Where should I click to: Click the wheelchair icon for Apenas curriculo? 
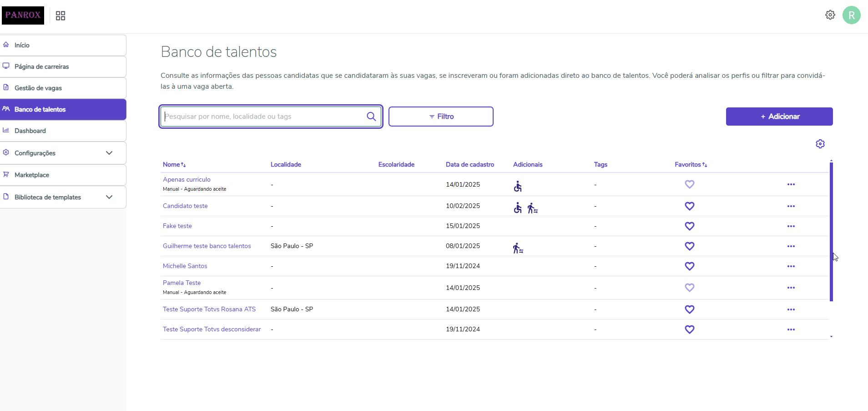pos(518,186)
